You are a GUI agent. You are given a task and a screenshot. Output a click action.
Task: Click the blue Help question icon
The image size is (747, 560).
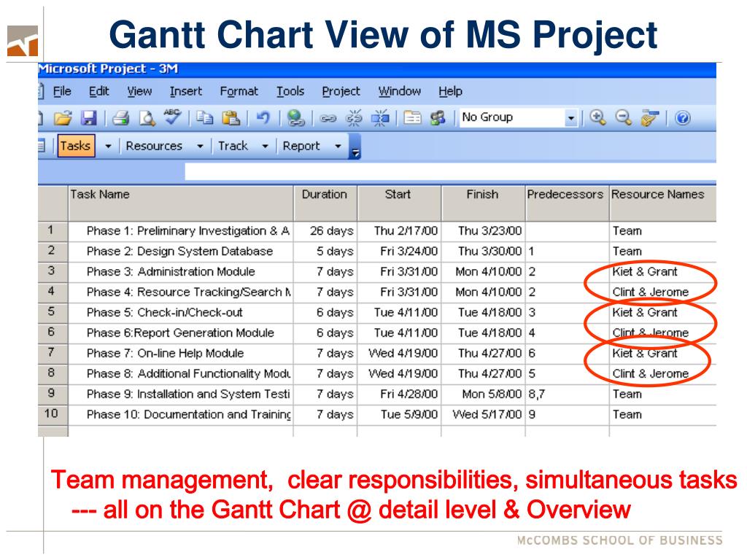click(683, 117)
